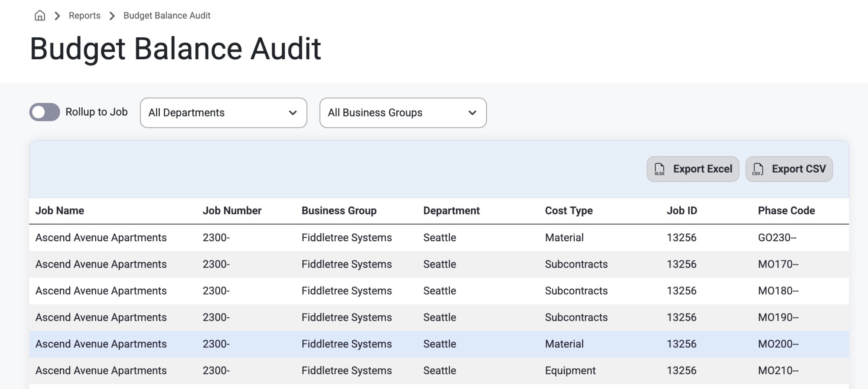Screen dimensions: 868x389
Task: Click Material in the GO230-- row
Action: pyautogui.click(x=564, y=237)
